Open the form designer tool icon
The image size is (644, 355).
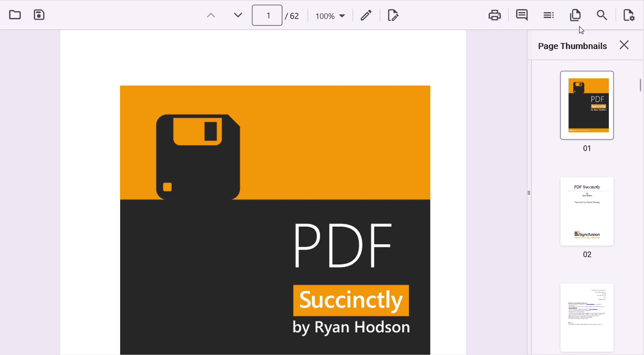point(393,15)
